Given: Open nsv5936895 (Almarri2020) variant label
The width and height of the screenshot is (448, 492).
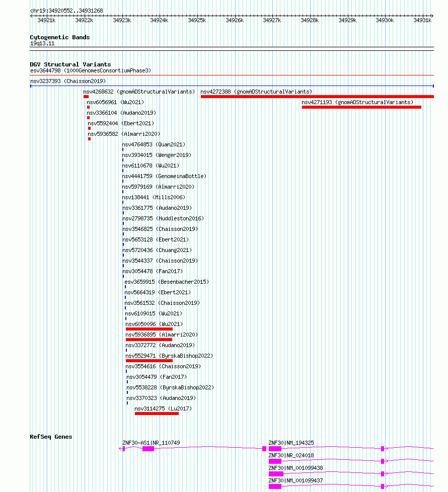Looking at the screenshot, I should [x=162, y=335].
